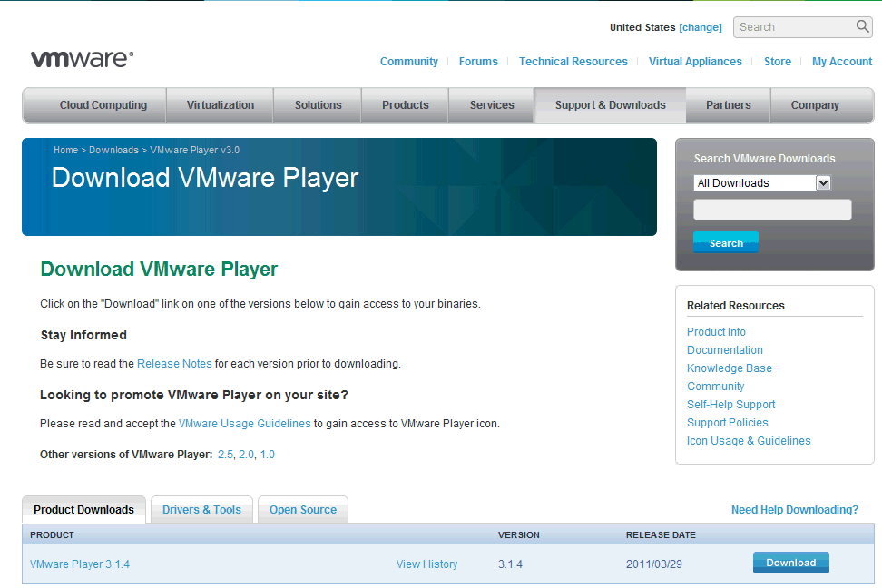
Task: Switch to the Drivers & Tools tab
Action: [201, 510]
